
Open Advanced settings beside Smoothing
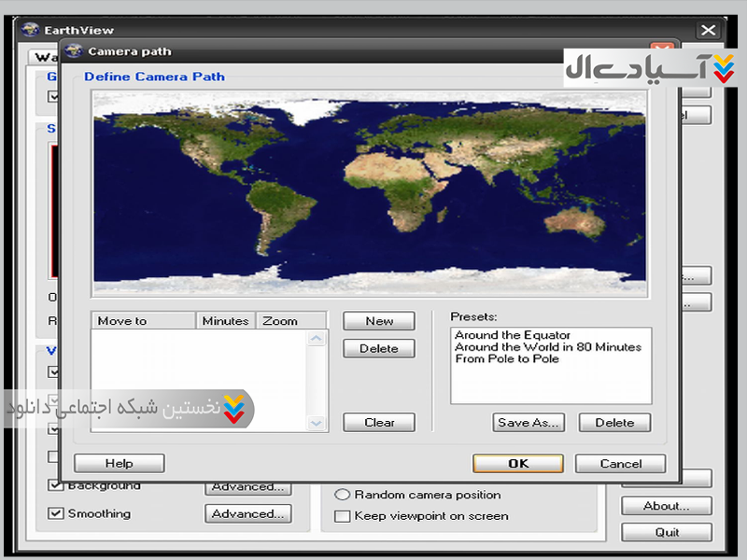[x=247, y=514]
